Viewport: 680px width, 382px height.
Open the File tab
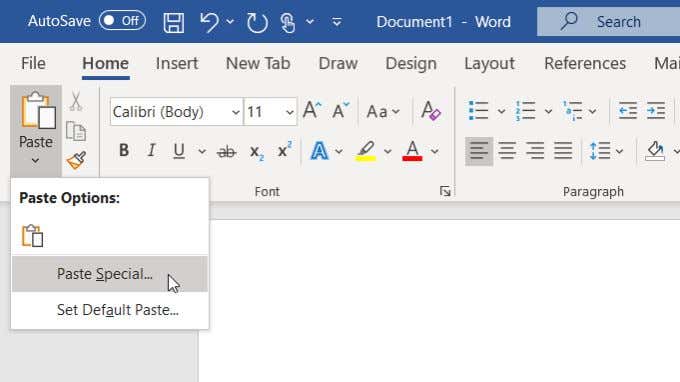click(33, 63)
